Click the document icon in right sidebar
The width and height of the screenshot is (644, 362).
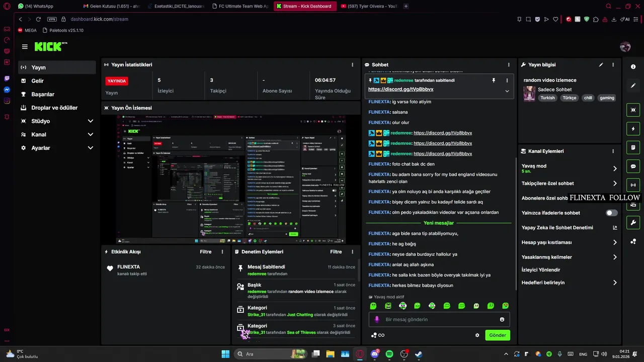coord(633,147)
